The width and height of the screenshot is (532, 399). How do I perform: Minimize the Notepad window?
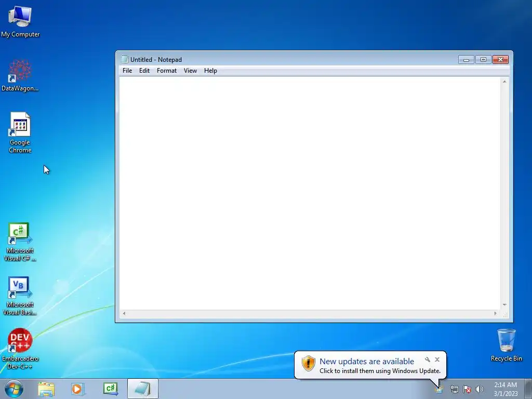coord(466,60)
